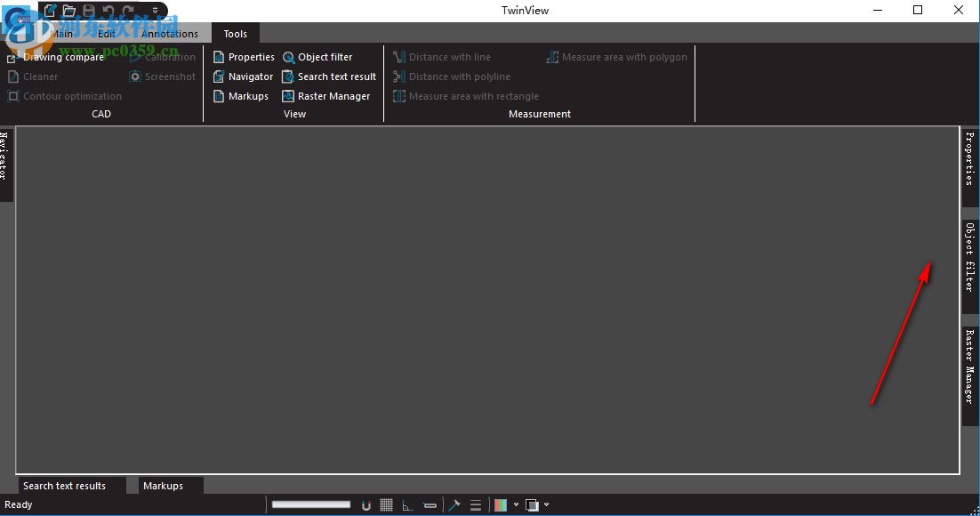Image resolution: width=980 pixels, height=516 pixels.
Task: Open the Properties docked side tab
Action: [x=970, y=166]
